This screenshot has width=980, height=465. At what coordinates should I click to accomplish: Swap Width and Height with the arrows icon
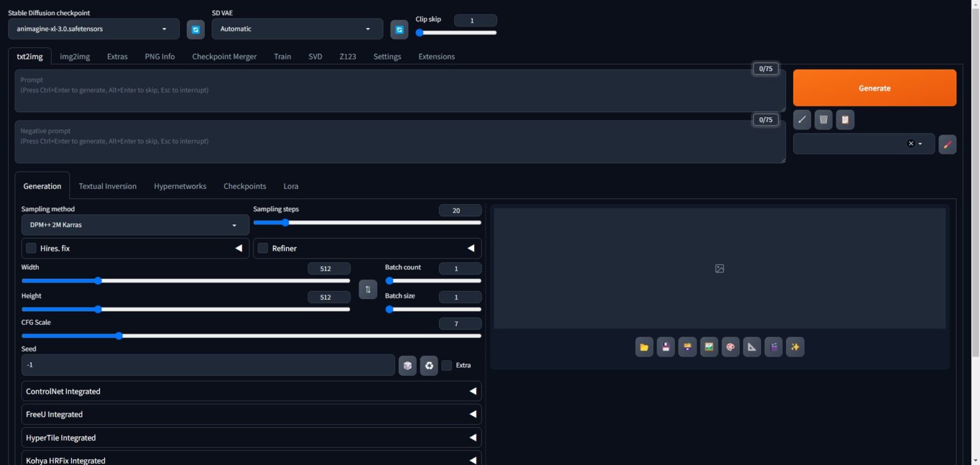tap(367, 289)
